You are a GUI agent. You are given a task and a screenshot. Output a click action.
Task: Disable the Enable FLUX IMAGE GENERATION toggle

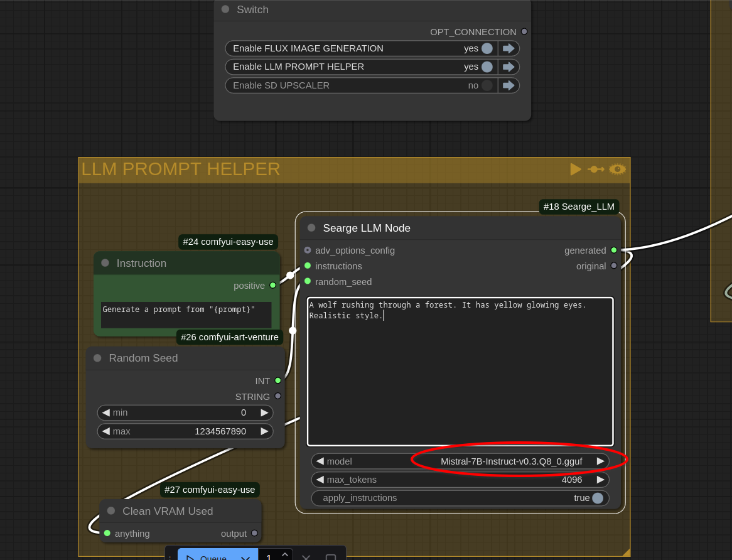pos(487,48)
